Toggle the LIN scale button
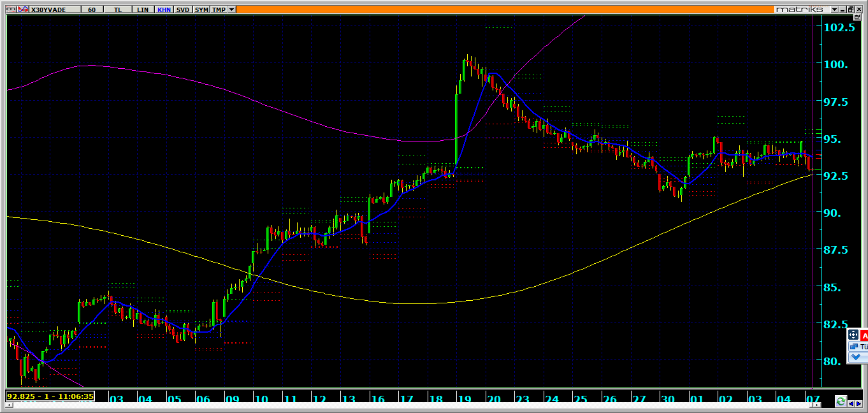This screenshot has width=868, height=413. click(x=143, y=10)
